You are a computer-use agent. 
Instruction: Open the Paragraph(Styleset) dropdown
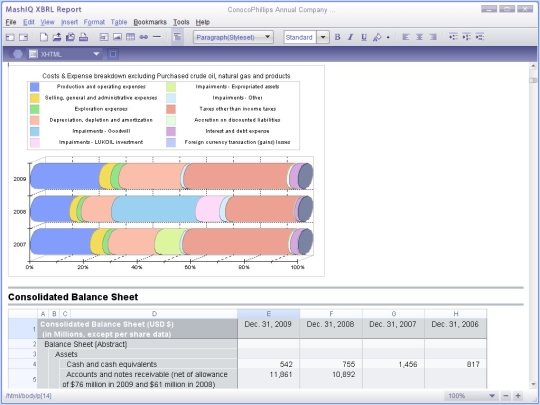233,37
